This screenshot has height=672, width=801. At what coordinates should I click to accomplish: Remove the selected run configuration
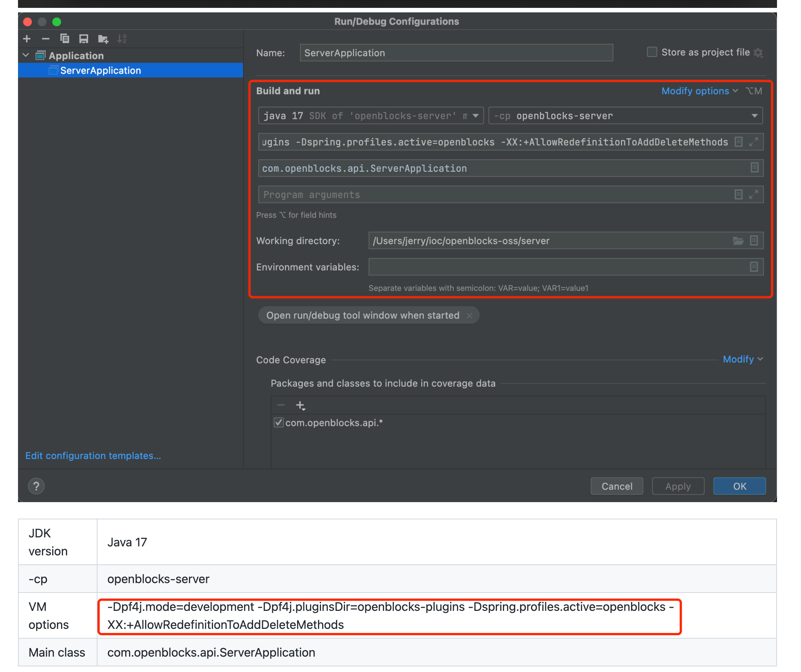click(x=46, y=39)
